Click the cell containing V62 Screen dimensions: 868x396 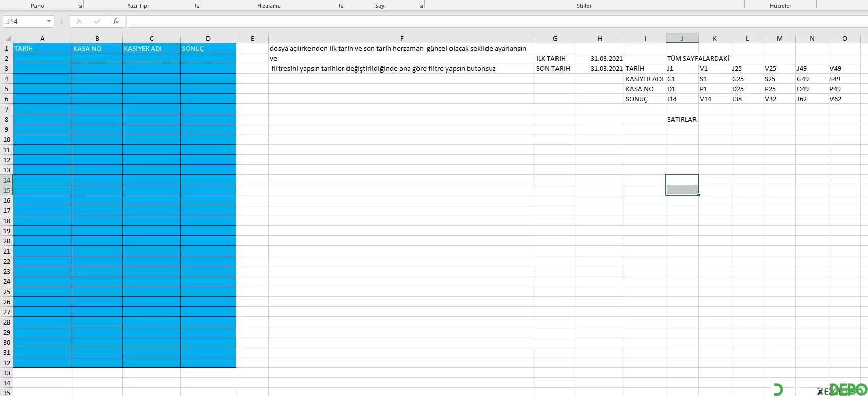[844, 99]
